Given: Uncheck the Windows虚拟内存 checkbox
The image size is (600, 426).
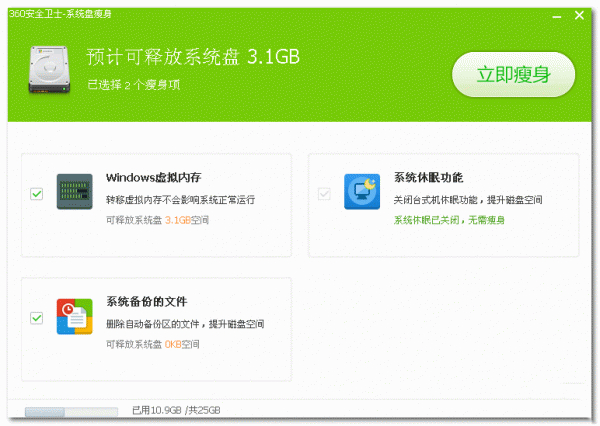Looking at the screenshot, I should (x=37, y=193).
